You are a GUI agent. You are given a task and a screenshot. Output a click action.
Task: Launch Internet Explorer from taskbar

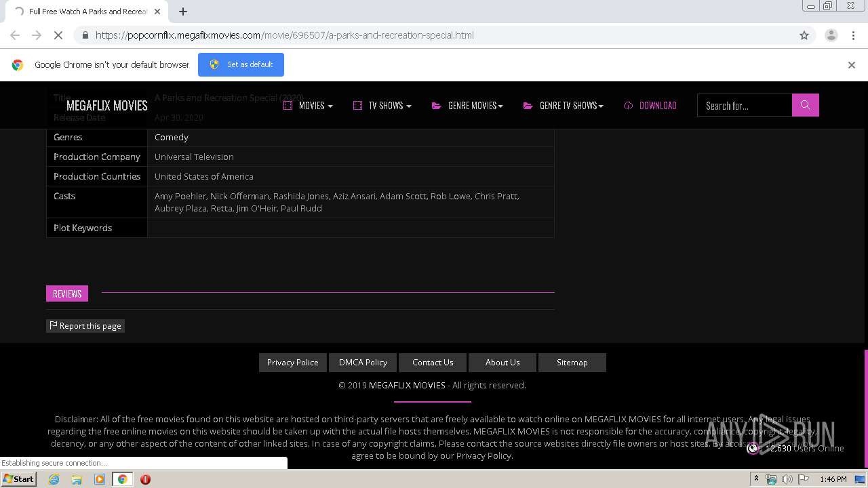pos(54,479)
